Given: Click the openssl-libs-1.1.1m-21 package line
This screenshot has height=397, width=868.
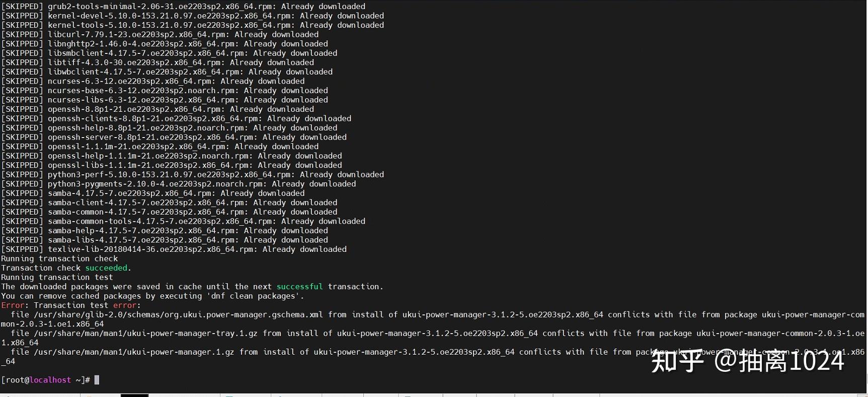Looking at the screenshot, I should coord(171,165).
